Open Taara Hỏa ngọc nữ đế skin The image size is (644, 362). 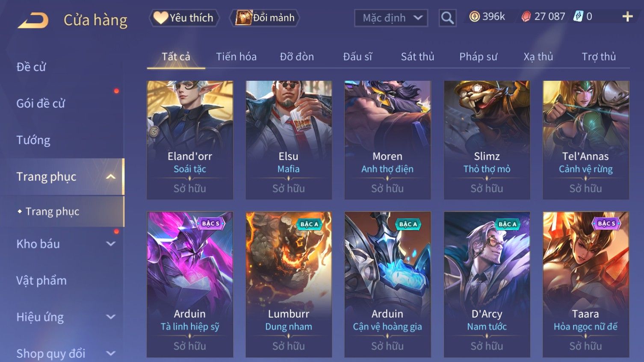coord(585,284)
